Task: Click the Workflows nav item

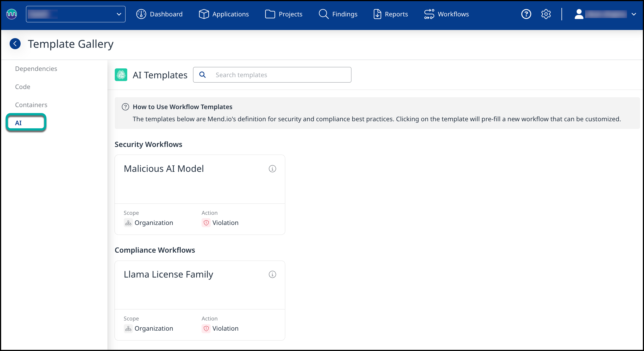Action: coord(446,14)
